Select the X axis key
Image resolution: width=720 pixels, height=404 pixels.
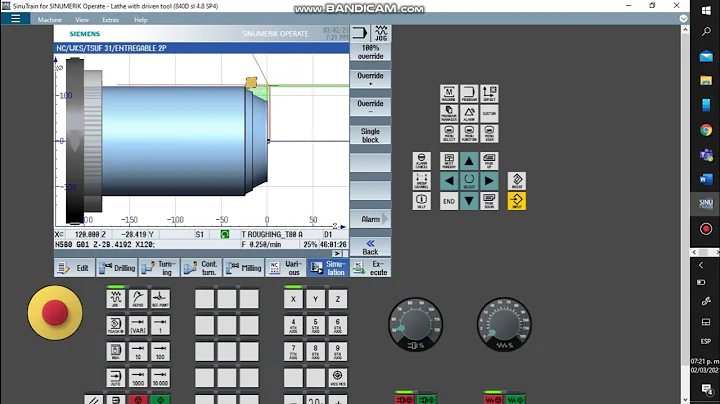(293, 299)
